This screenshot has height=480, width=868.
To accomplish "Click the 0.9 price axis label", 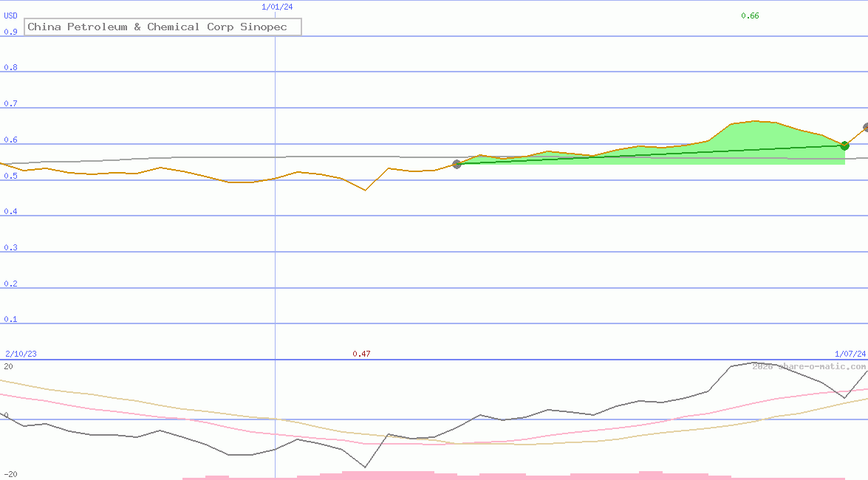I will [x=10, y=32].
